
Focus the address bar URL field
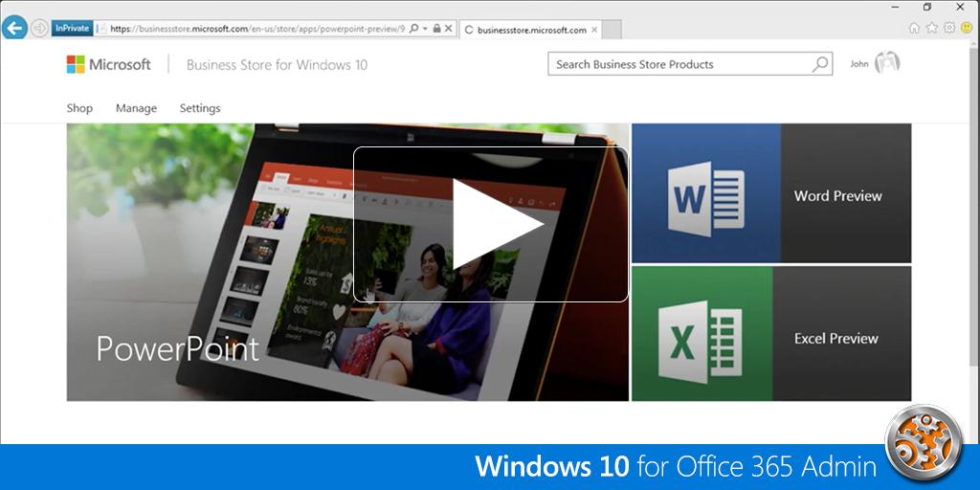[256, 29]
